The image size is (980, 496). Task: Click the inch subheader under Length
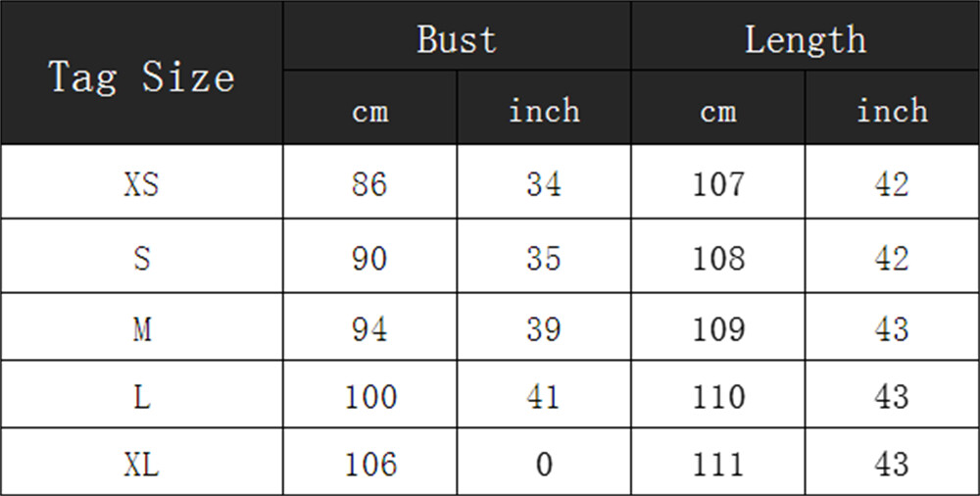pyautogui.click(x=892, y=111)
